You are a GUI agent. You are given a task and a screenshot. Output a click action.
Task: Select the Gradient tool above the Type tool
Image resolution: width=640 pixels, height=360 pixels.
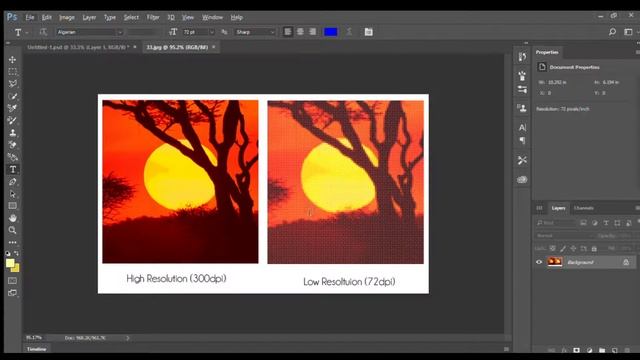[13, 157]
